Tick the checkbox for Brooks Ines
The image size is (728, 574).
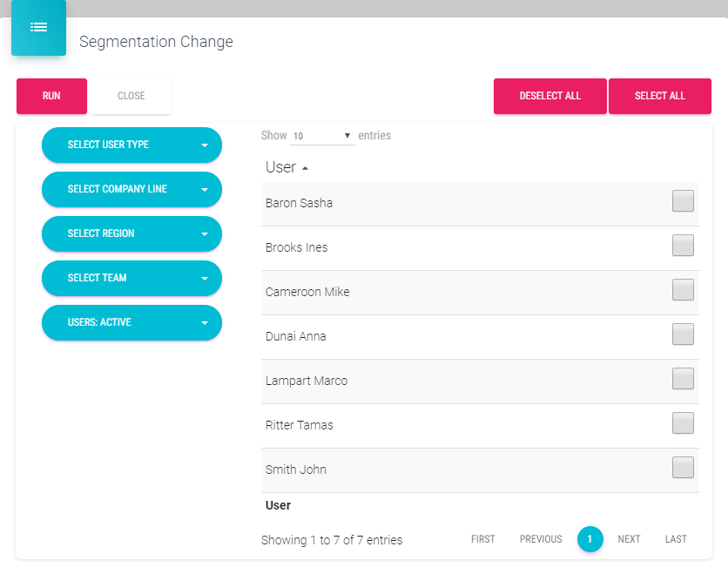click(x=683, y=246)
